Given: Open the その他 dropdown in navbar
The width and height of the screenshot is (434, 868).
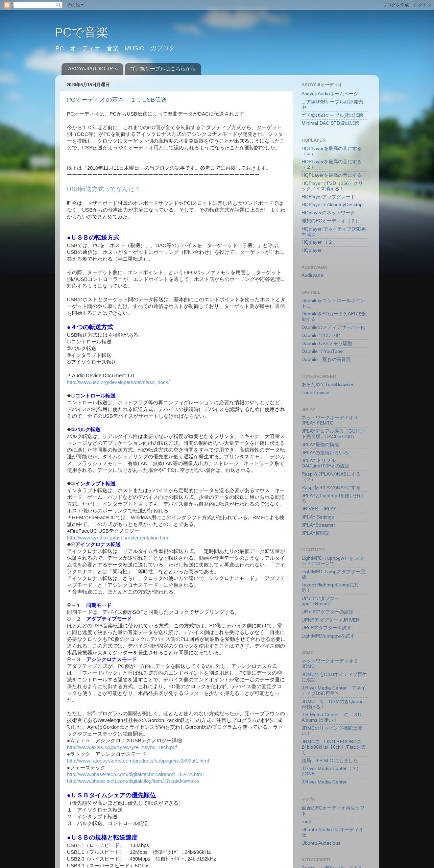Looking at the screenshot, I should click(75, 5).
